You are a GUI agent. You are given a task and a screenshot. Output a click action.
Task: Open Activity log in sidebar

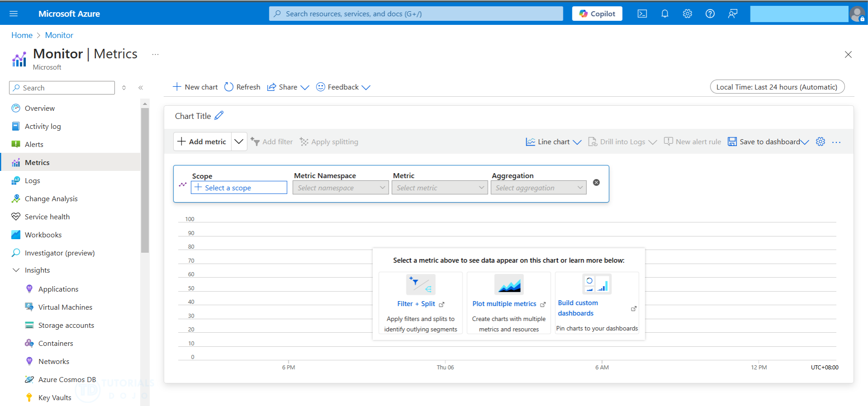(x=42, y=126)
